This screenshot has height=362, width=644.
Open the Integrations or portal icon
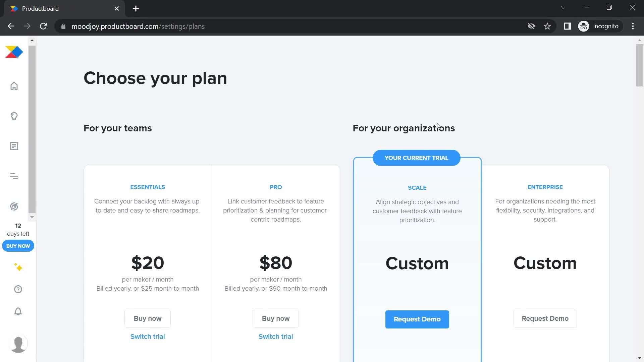tap(14, 206)
